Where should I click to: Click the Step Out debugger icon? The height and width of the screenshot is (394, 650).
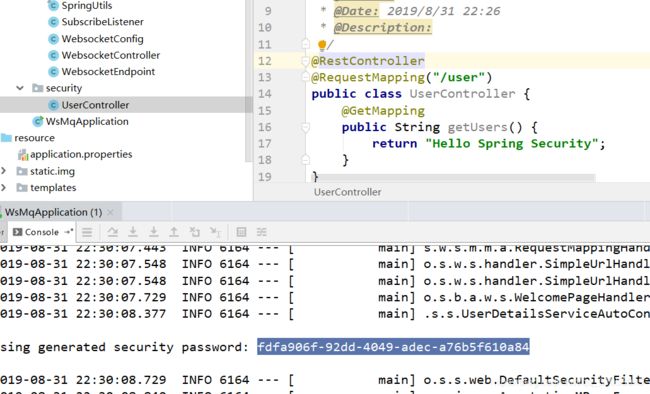point(174,232)
